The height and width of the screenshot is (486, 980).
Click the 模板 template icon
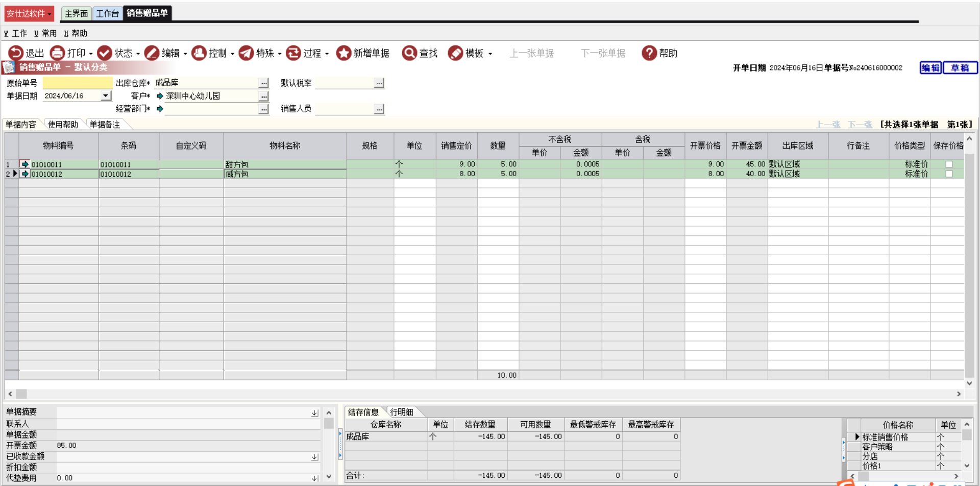pos(455,53)
